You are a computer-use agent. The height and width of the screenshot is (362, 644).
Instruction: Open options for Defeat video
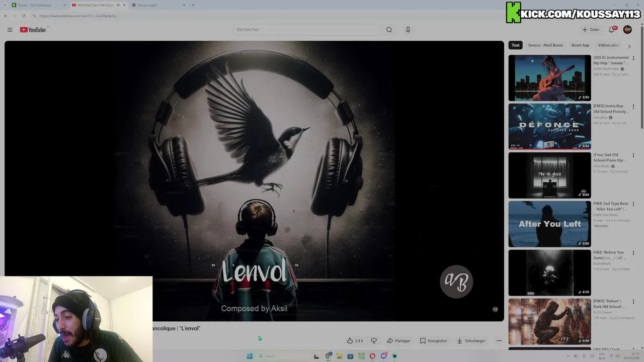(x=633, y=302)
